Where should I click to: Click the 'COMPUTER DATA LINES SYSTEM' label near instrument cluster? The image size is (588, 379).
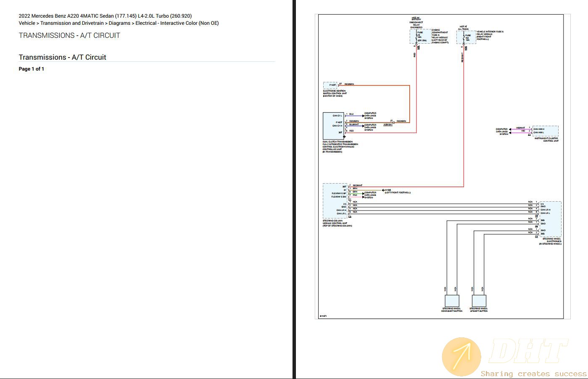pyautogui.click(x=502, y=132)
